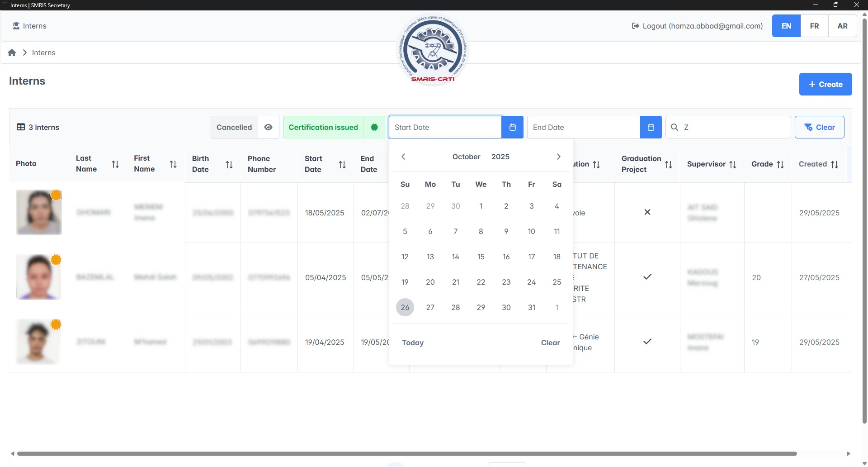Click second intern's photo thumbnail
This screenshot has height=467, width=868.
[39, 277]
